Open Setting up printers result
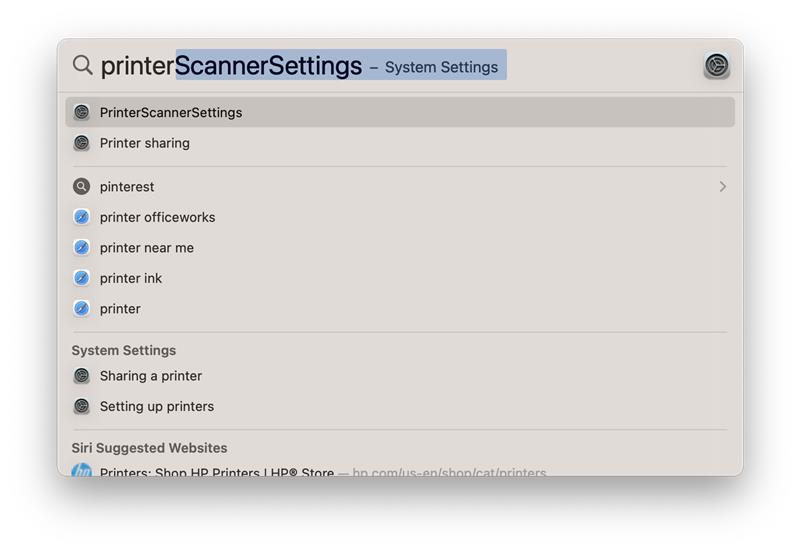The width and height of the screenshot is (800, 551). click(157, 407)
